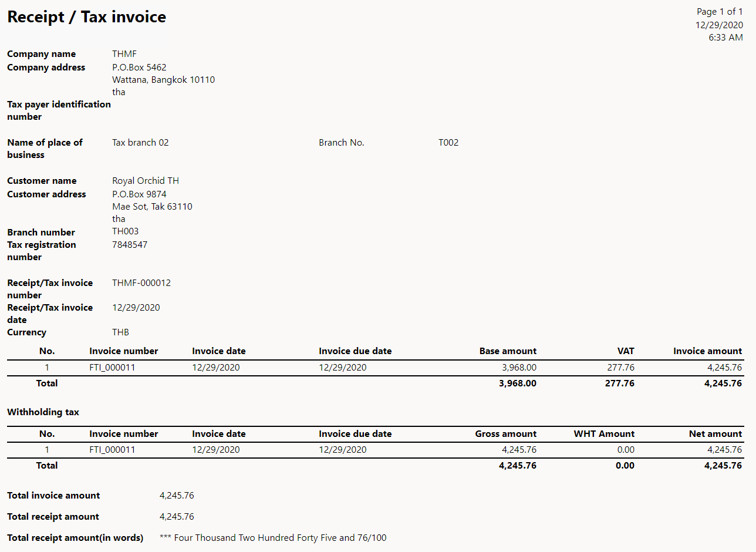Click the "Total receipt amount" label

53,517
